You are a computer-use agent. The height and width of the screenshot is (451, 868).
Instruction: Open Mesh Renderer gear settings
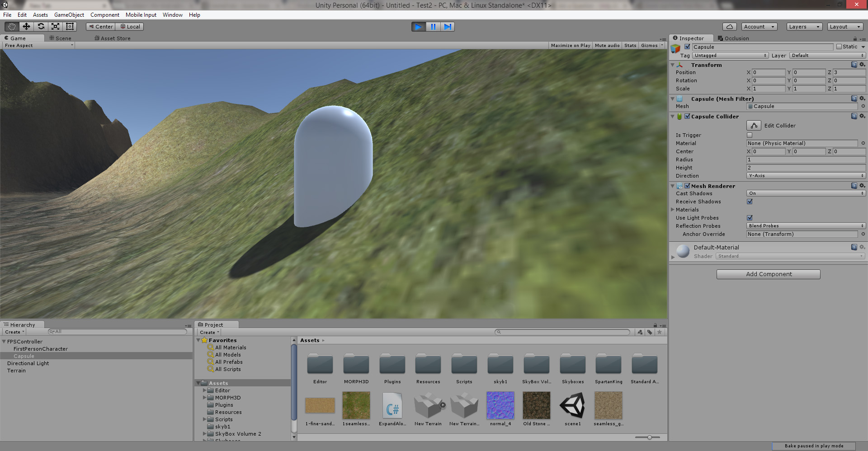click(862, 186)
